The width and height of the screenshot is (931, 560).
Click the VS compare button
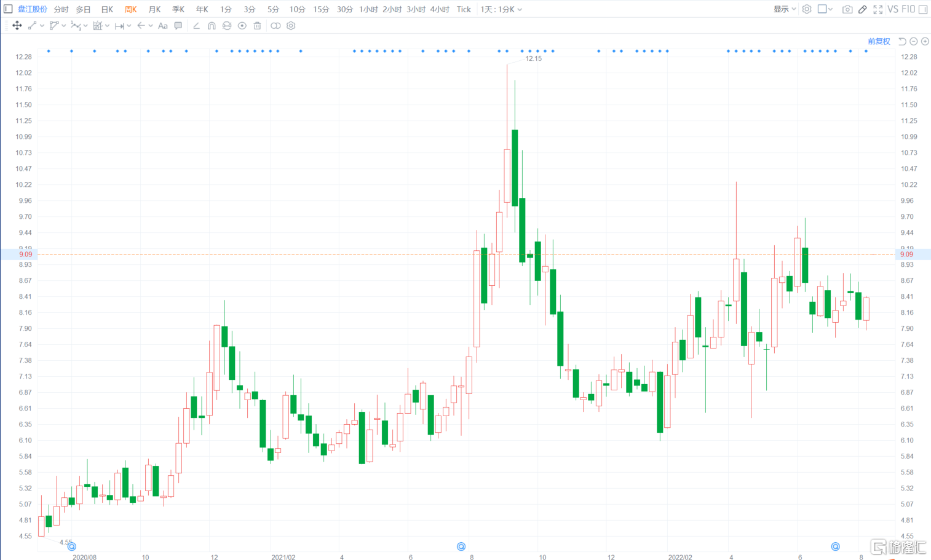click(893, 9)
